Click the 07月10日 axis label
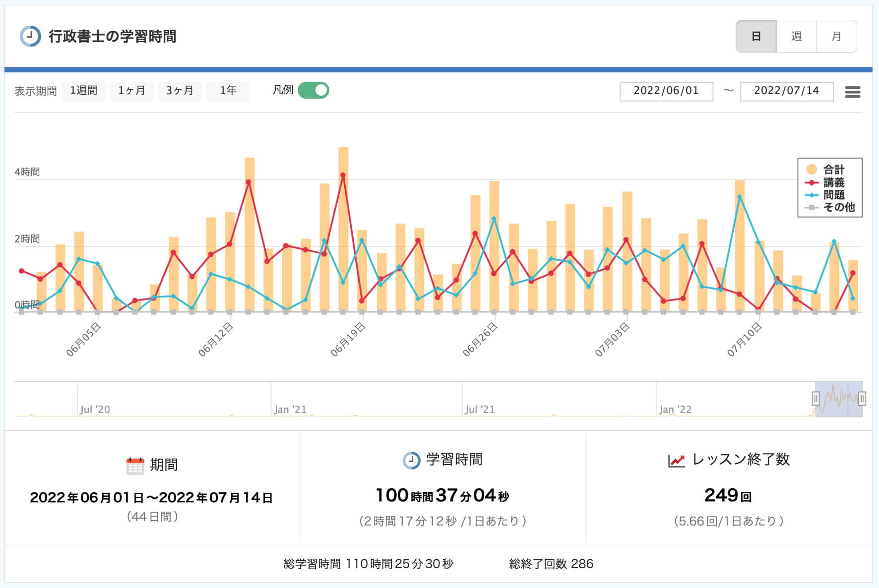The width and height of the screenshot is (879, 588). click(744, 340)
